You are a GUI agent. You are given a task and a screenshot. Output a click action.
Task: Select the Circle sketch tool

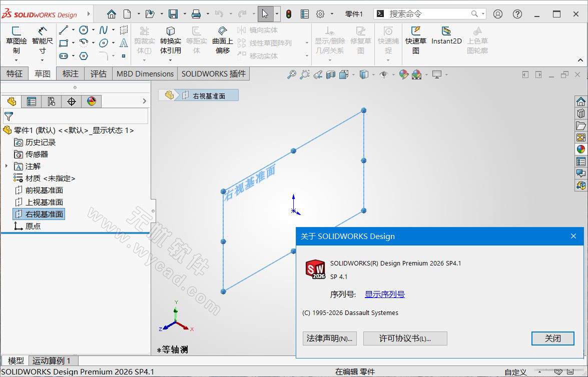(x=84, y=30)
